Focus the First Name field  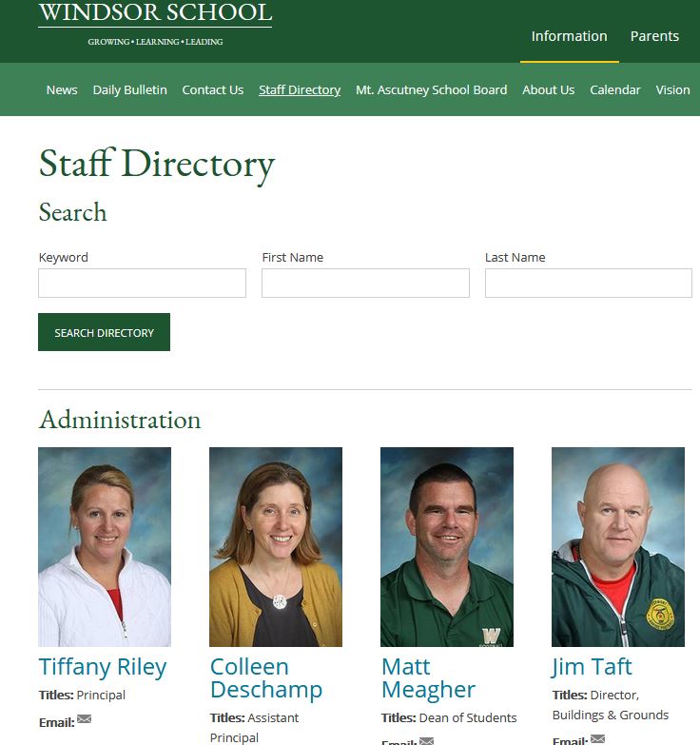(365, 283)
